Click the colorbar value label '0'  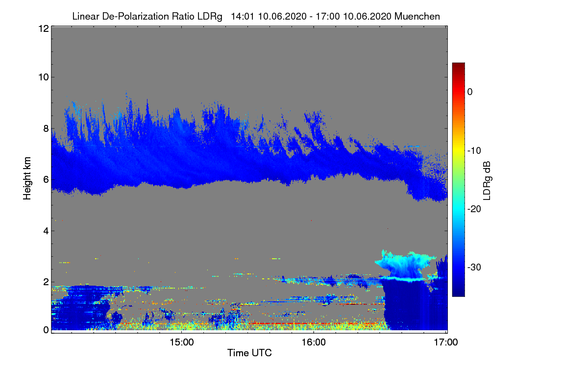pos(470,92)
